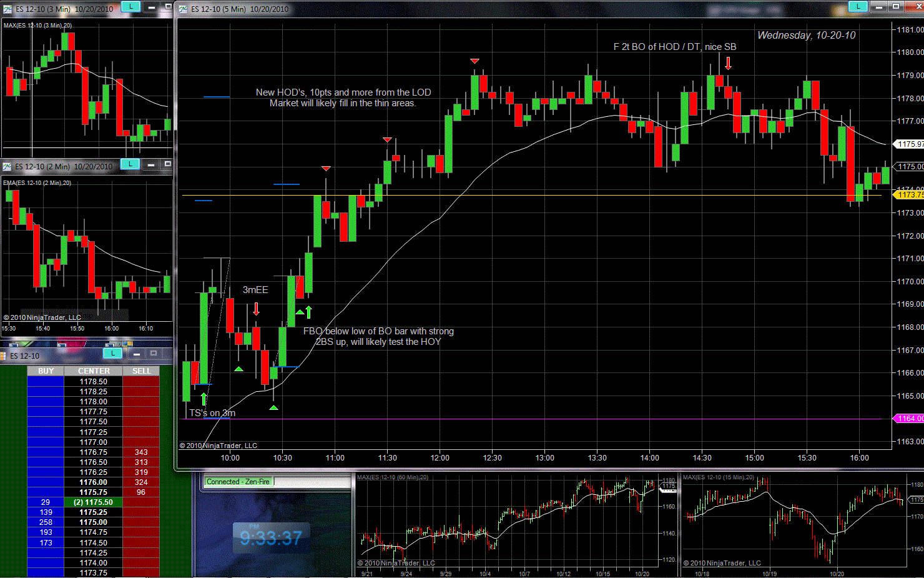Click the sell cell showing 343 at 1176.75
This screenshot has height=578, width=924.
click(141, 452)
